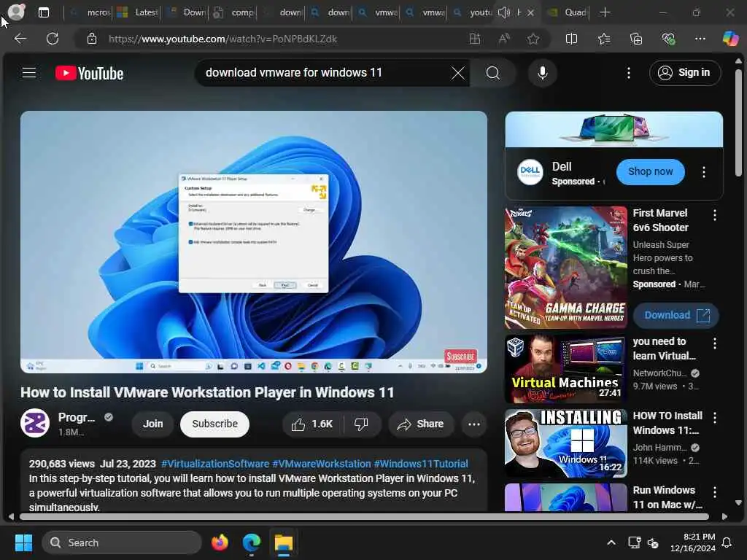The height and width of the screenshot is (560, 747).
Task: Open the #VMwareWorkstation hashtag link
Action: [x=322, y=463]
